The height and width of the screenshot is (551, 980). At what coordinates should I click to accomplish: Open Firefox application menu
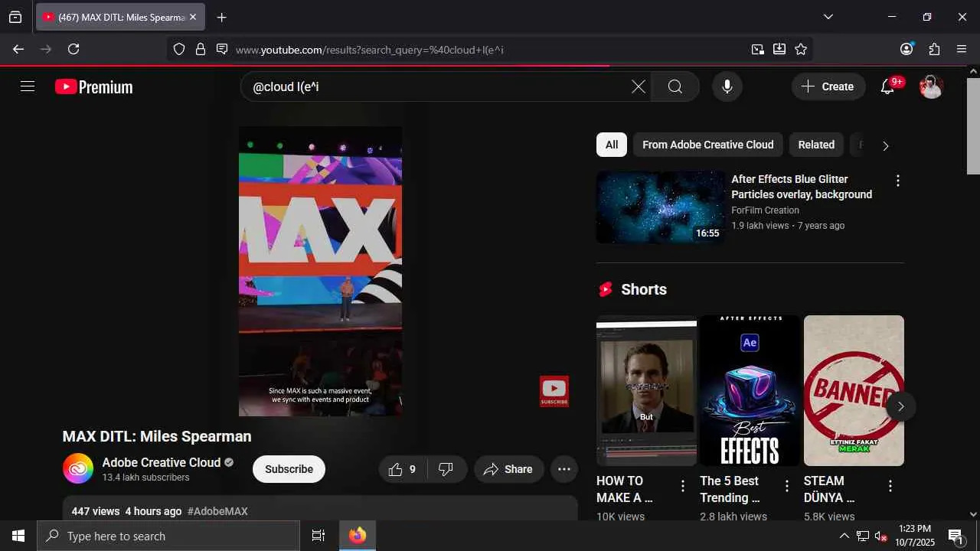click(962, 49)
